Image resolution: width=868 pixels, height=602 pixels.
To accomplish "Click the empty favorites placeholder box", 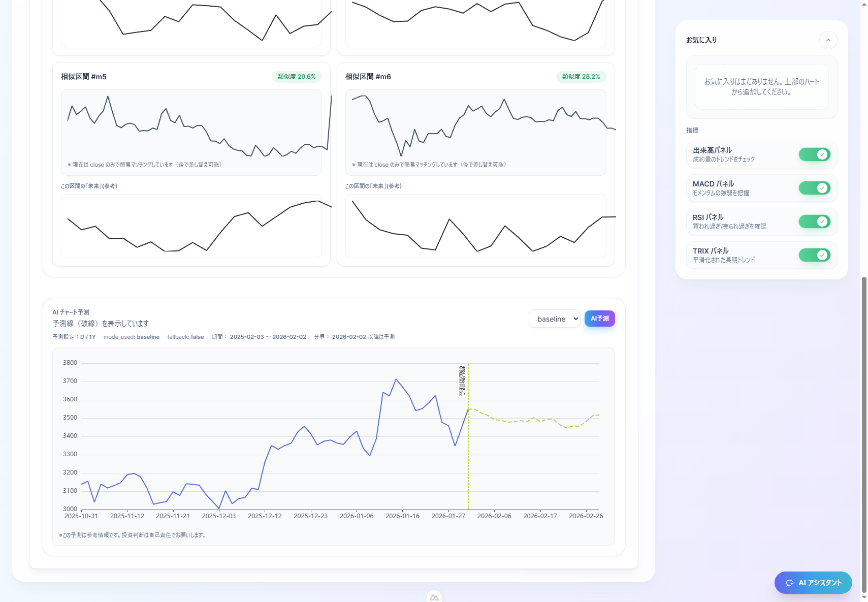I will point(761,87).
